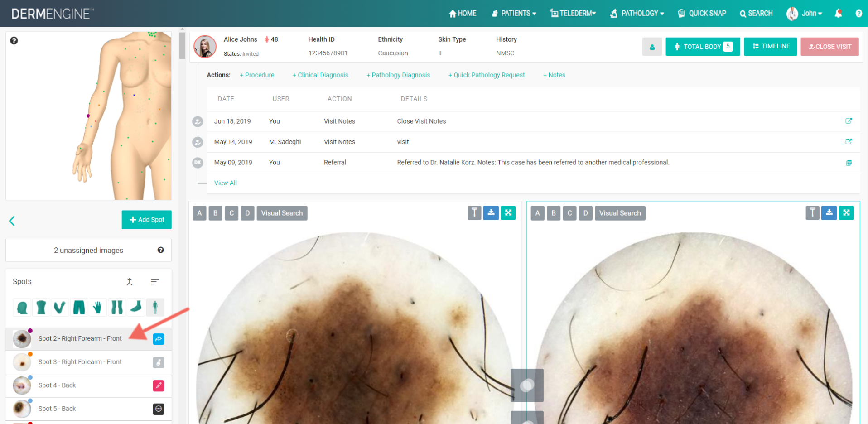
Task: Run Visual Search in left viewer
Action: coord(282,213)
